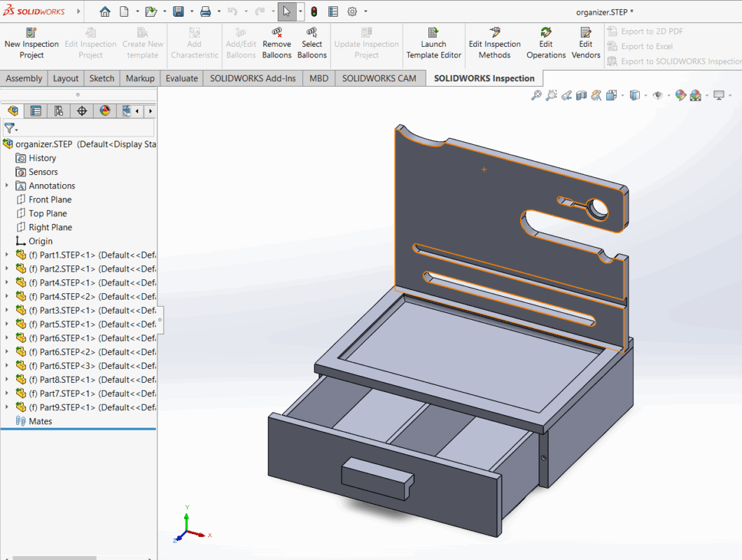Screen dimensions: 742x560
Task: Switch to the SOLIDWORKS Add-Ins tab
Action: coord(253,78)
